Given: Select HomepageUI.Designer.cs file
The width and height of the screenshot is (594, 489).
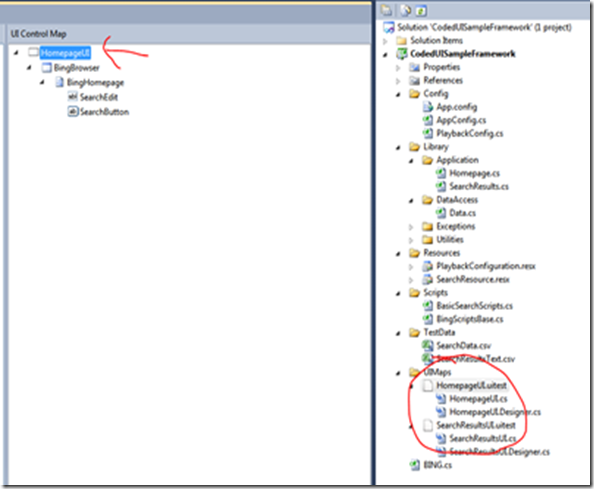Looking at the screenshot, I should pos(495,412).
